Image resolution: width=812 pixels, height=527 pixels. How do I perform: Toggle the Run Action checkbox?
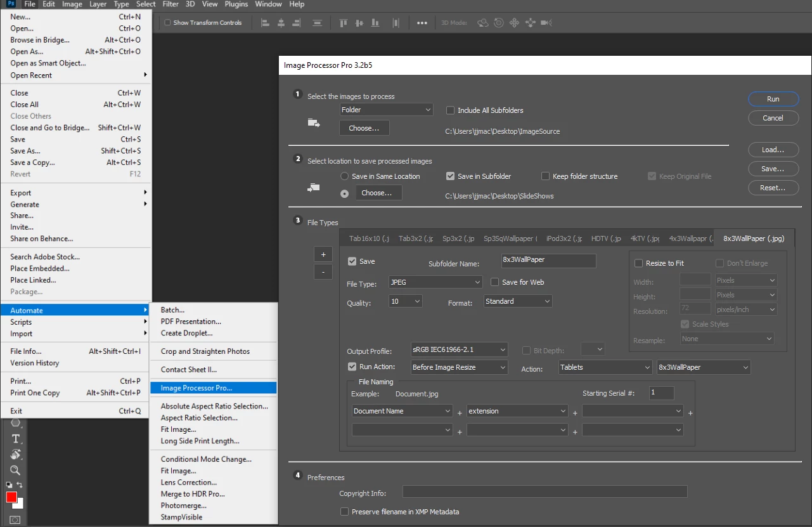(x=352, y=367)
